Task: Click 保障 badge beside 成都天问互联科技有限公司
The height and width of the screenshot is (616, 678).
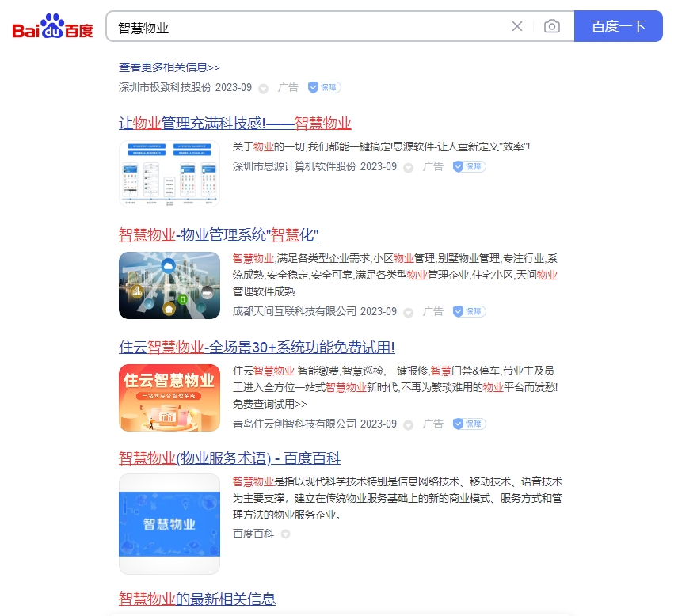Action: (469, 311)
